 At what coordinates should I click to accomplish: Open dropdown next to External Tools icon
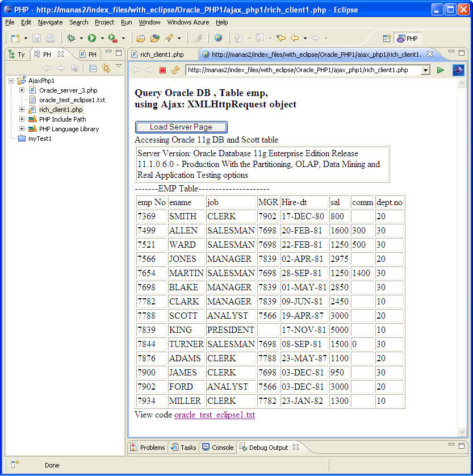[x=123, y=39]
